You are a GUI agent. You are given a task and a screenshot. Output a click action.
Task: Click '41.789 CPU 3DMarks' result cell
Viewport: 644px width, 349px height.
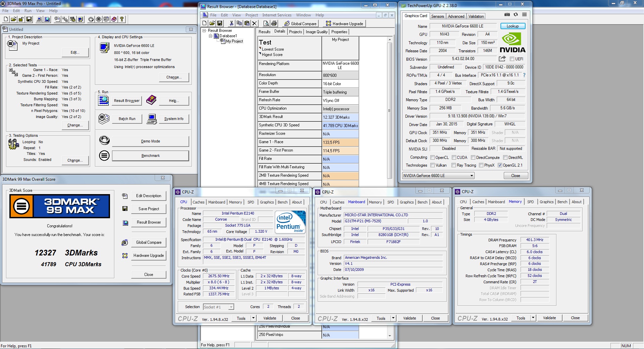[340, 126]
